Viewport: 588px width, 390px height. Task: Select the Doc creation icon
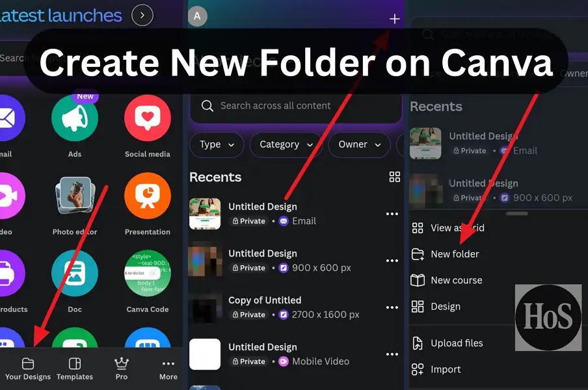75,274
